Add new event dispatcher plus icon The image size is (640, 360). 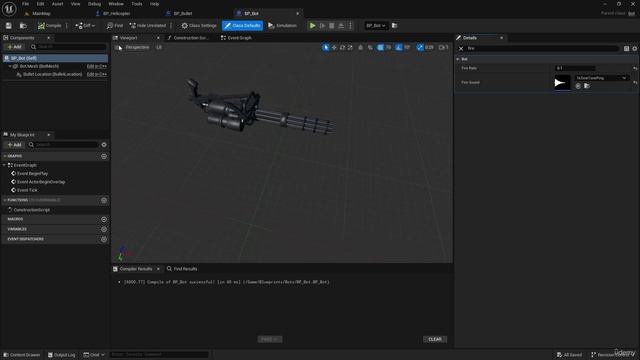104,239
